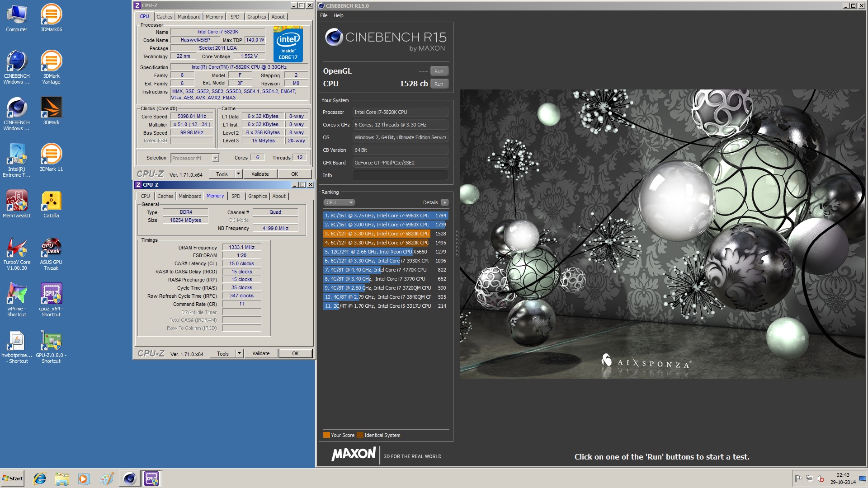The height and width of the screenshot is (488, 868).
Task: Open the Paint icon on the taskbar
Action: [107, 479]
